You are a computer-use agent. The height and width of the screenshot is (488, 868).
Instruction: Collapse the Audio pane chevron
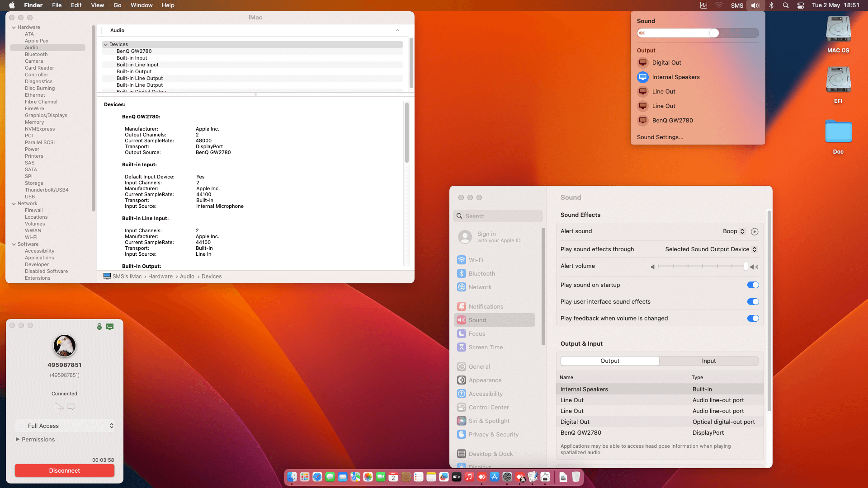[398, 31]
